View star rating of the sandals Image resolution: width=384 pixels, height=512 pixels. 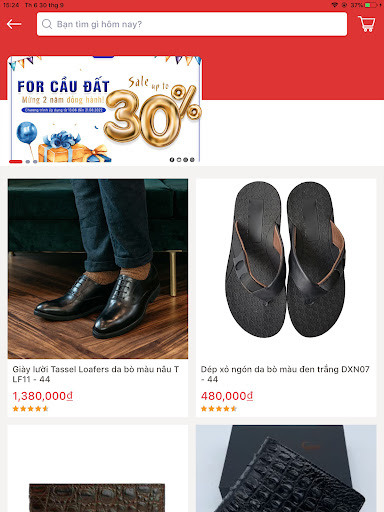pos(219,409)
